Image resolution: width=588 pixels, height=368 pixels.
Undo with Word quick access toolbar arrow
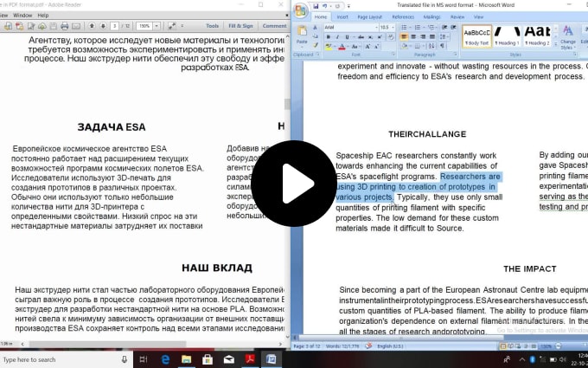(x=325, y=6)
